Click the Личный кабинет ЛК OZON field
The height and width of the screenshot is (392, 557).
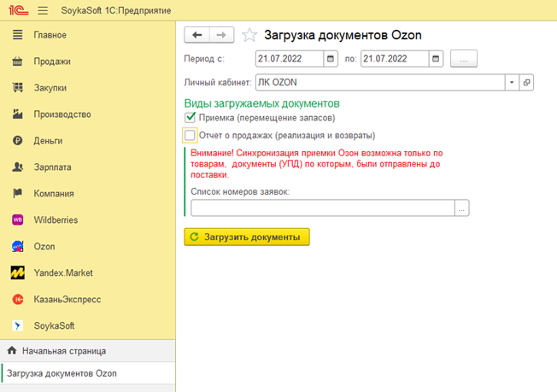[x=380, y=82]
